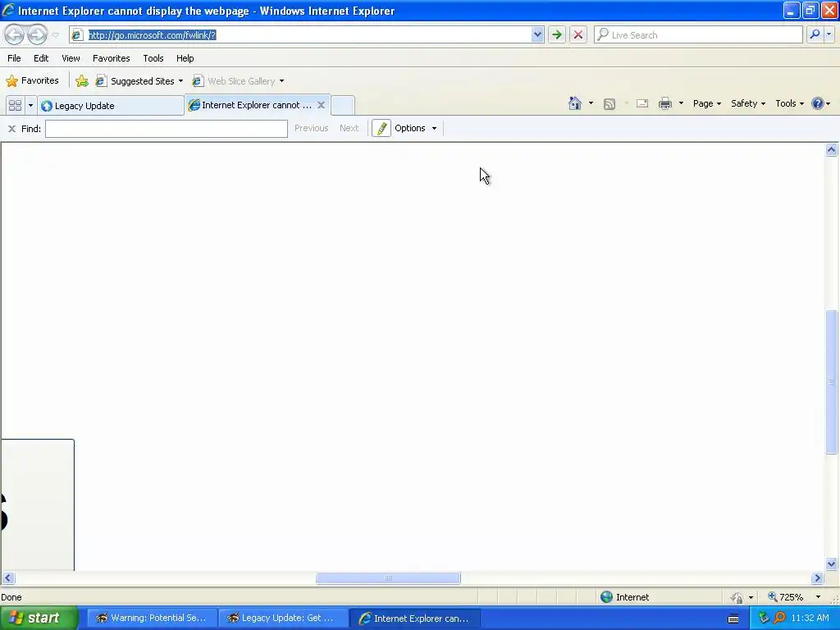
Task: Expand Web Slice Gallery dropdown arrow
Action: pos(282,81)
